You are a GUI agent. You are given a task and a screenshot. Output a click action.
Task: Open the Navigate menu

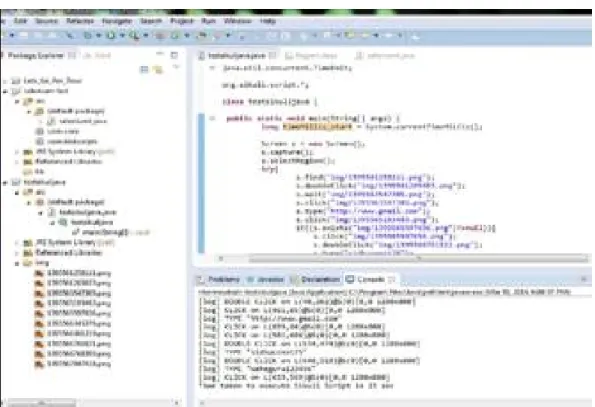click(x=117, y=21)
